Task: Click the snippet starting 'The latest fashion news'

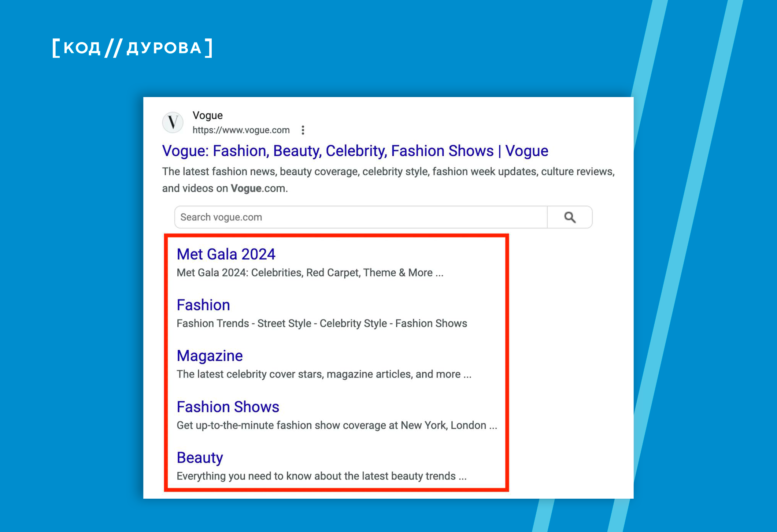Action: (x=388, y=180)
